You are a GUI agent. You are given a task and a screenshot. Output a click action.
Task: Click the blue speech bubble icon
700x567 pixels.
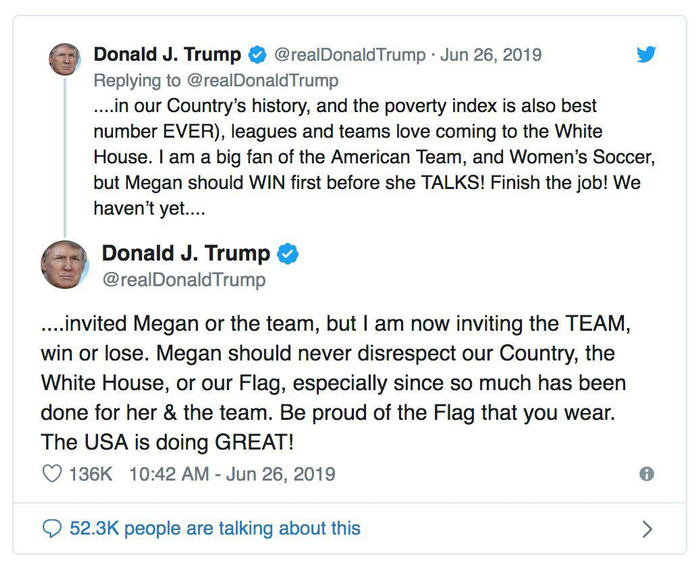pyautogui.click(x=52, y=528)
